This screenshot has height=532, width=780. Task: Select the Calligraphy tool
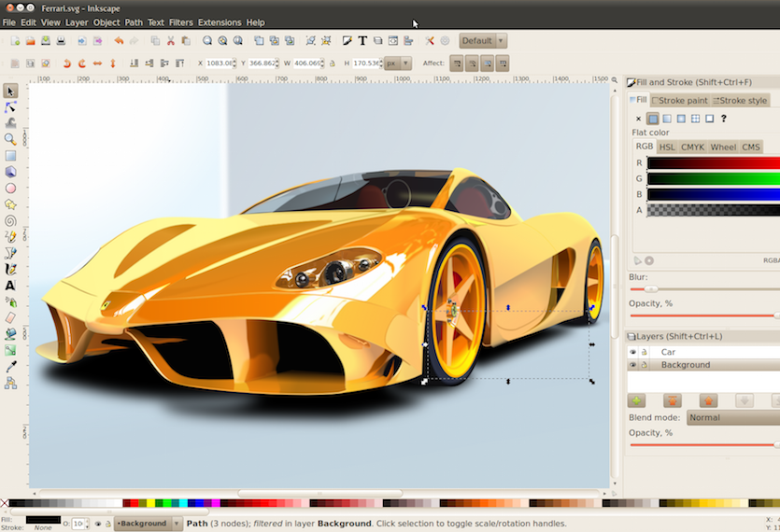(10, 270)
